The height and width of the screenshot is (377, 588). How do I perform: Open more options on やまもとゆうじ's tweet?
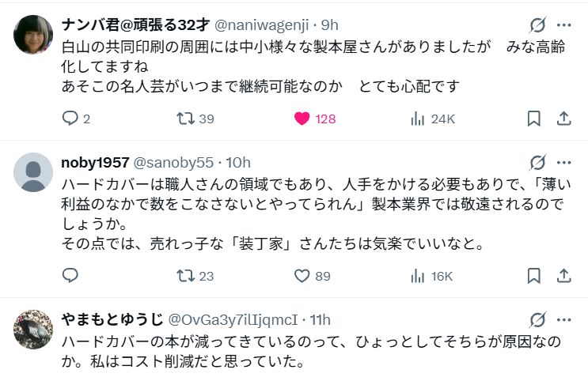coord(563,319)
